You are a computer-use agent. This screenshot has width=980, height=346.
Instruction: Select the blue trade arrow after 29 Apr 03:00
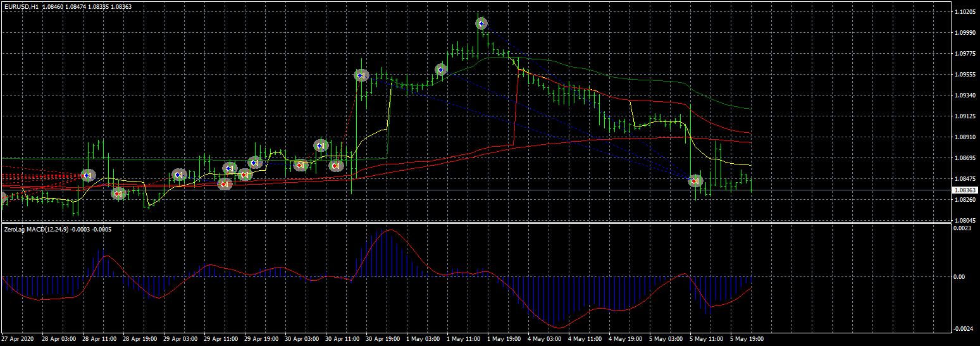coord(179,175)
